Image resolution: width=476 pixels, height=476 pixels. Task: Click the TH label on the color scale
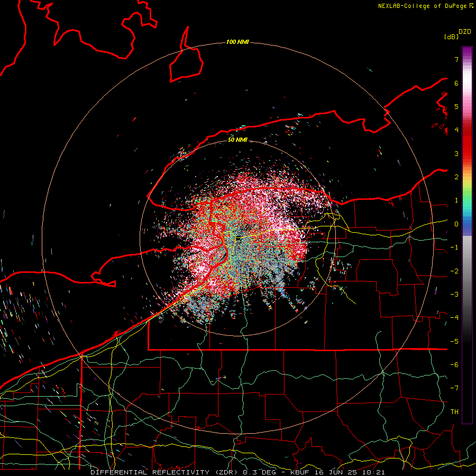click(x=454, y=412)
